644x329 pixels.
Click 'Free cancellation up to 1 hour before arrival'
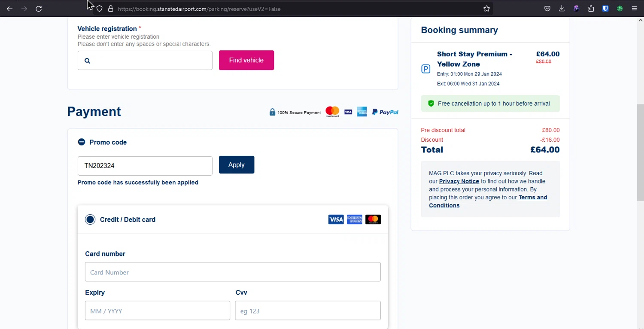click(x=494, y=104)
